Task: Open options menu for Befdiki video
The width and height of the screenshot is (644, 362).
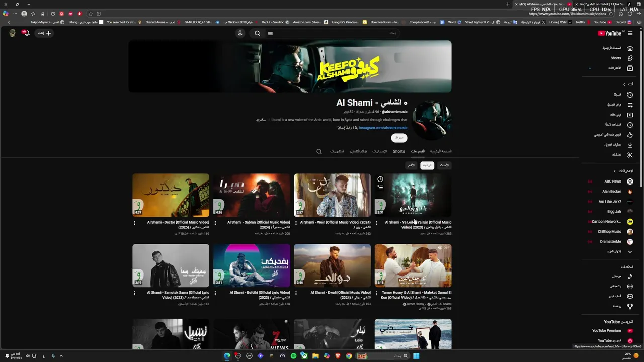Action: click(x=215, y=294)
